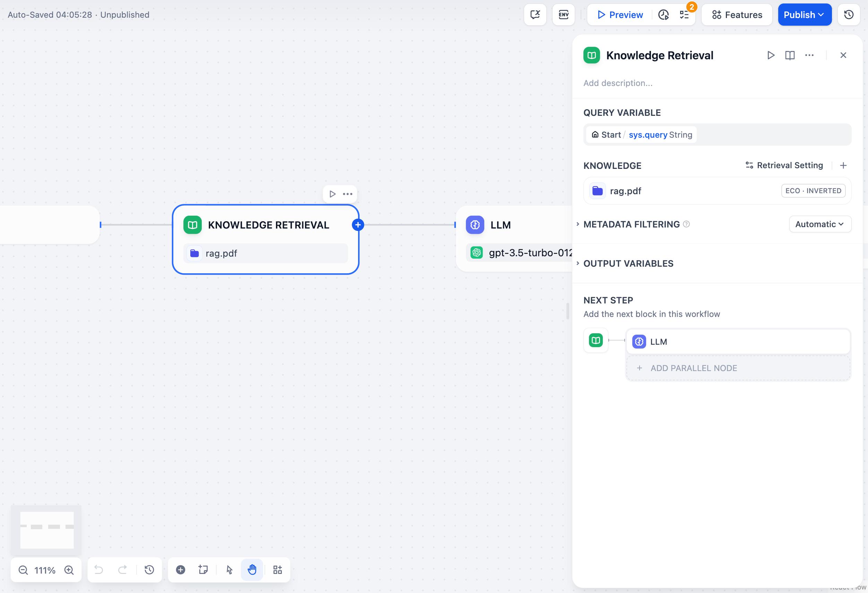Click plus handle on Knowledge Retrieval node

[358, 225]
